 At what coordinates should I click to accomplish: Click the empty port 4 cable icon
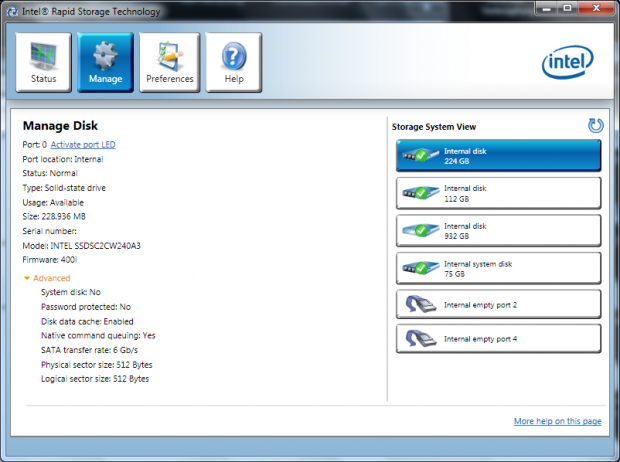(x=421, y=339)
